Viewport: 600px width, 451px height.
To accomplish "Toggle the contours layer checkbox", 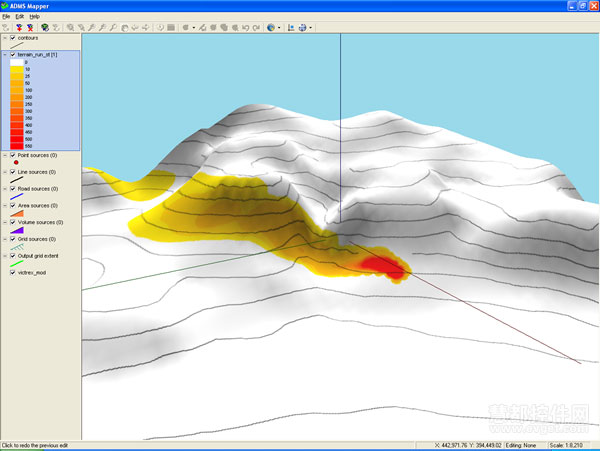I will pos(13,38).
